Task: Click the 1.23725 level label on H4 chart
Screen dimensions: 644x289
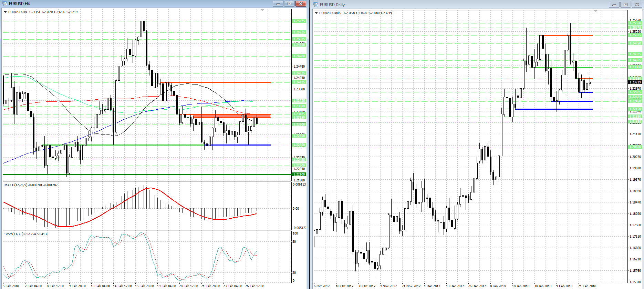Action: click(x=299, y=101)
